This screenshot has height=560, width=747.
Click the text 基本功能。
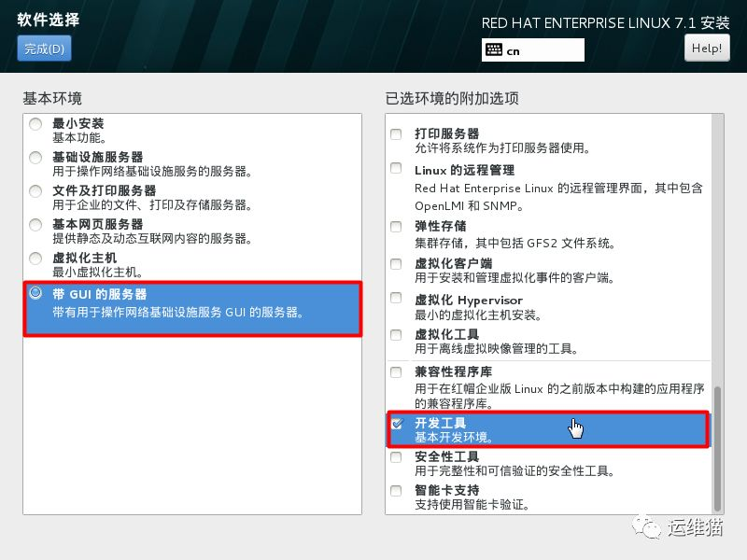[79, 138]
